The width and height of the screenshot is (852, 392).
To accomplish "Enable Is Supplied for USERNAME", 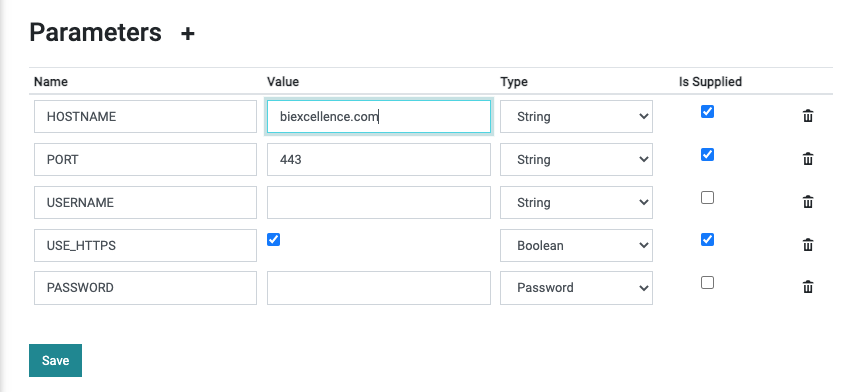I will (x=707, y=197).
